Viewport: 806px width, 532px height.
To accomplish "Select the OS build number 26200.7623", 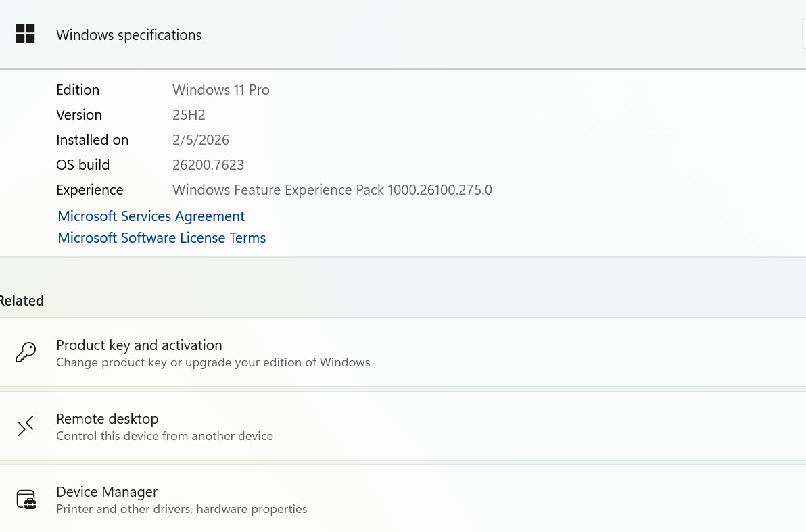I will pyautogui.click(x=208, y=165).
